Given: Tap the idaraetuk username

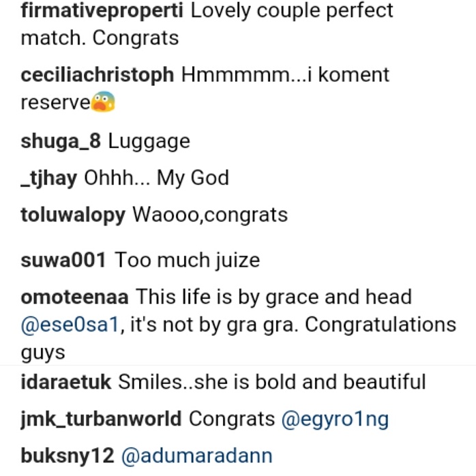Looking at the screenshot, I should pyautogui.click(x=65, y=382).
